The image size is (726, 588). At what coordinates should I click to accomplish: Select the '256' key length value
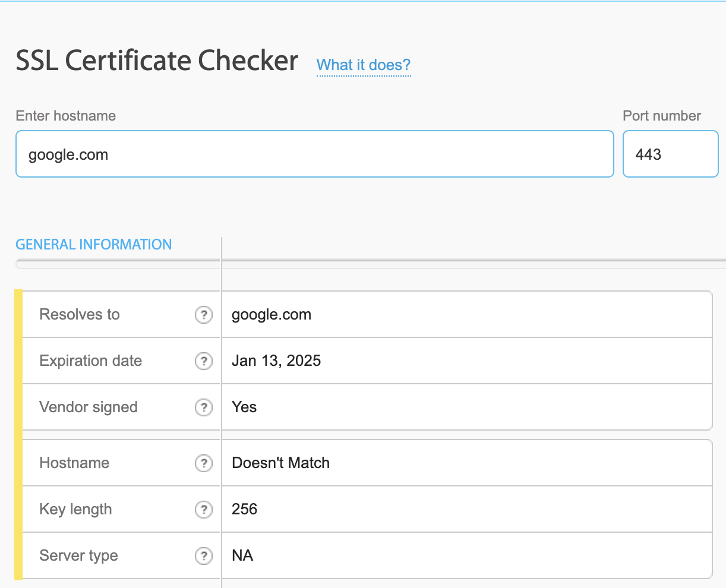[244, 510]
